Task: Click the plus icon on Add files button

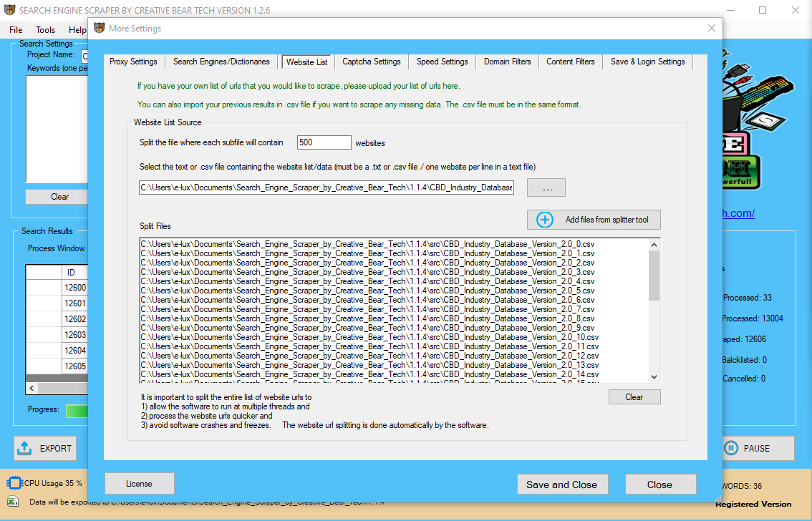Action: (x=545, y=220)
